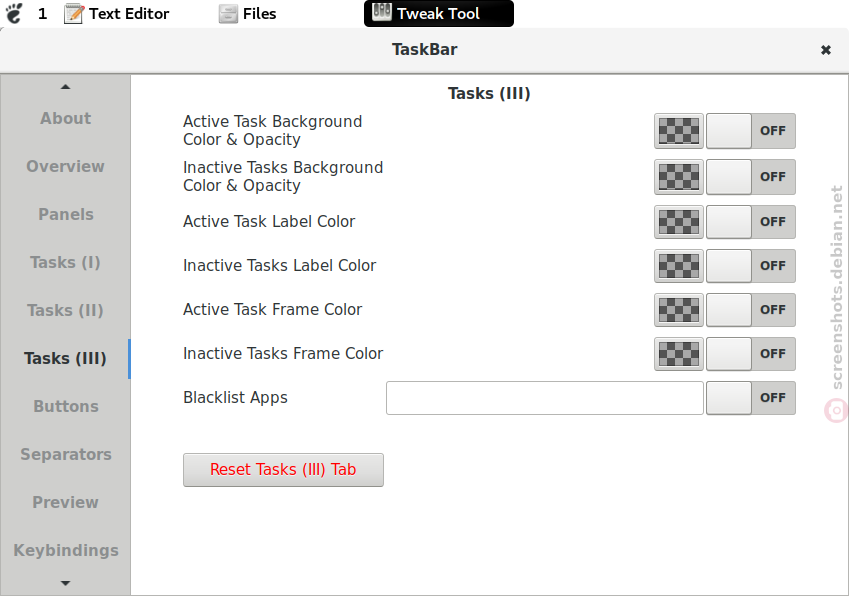Open Inactive Tasks Frame Color swatch
This screenshot has width=849, height=596.
tap(679, 354)
